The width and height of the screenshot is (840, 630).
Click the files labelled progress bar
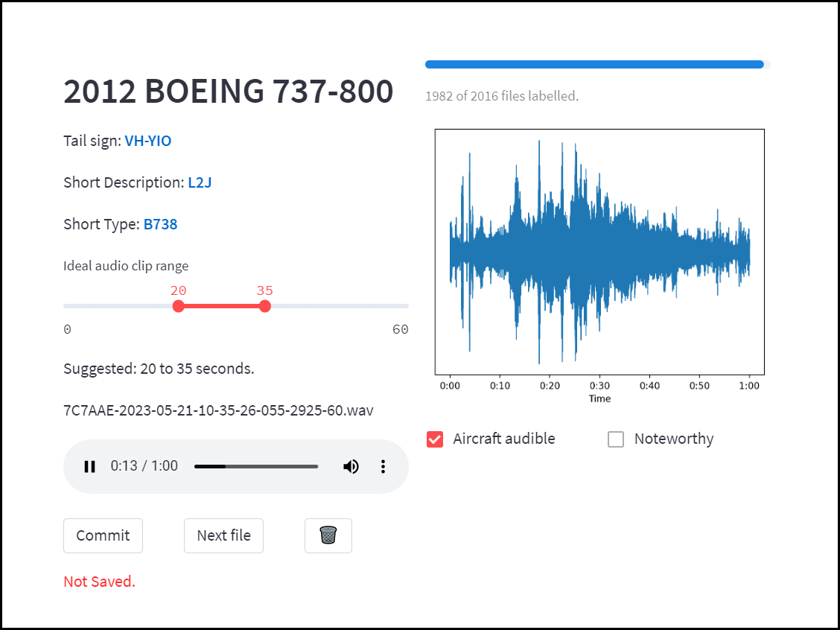598,64
